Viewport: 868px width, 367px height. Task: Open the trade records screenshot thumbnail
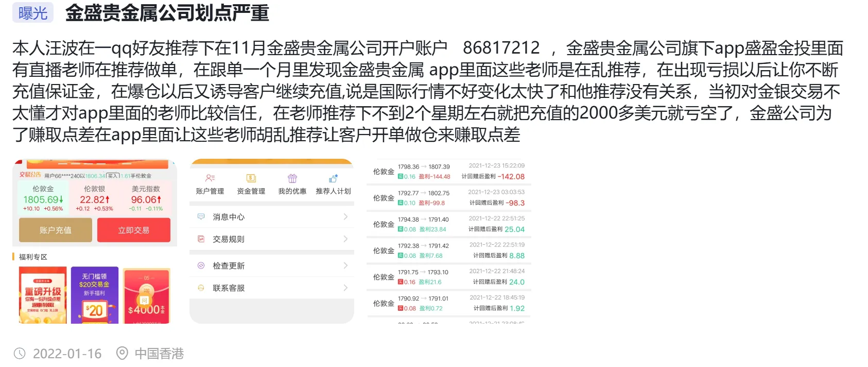click(449, 241)
